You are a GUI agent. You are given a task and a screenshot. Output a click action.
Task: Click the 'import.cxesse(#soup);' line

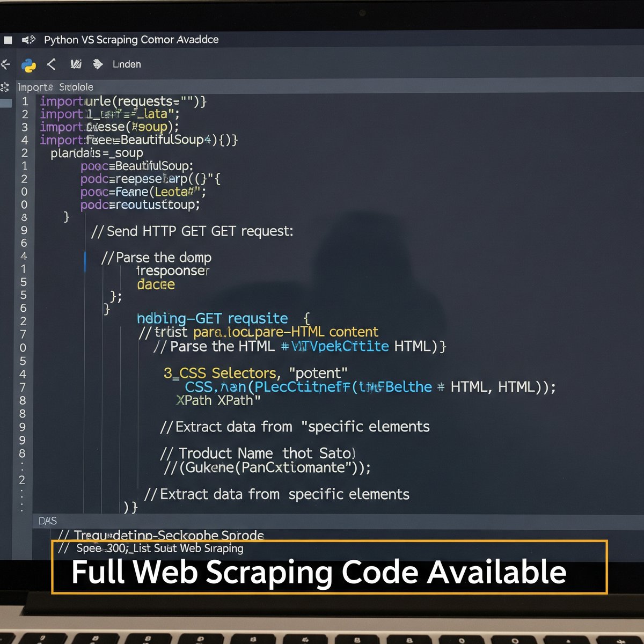[109, 127]
